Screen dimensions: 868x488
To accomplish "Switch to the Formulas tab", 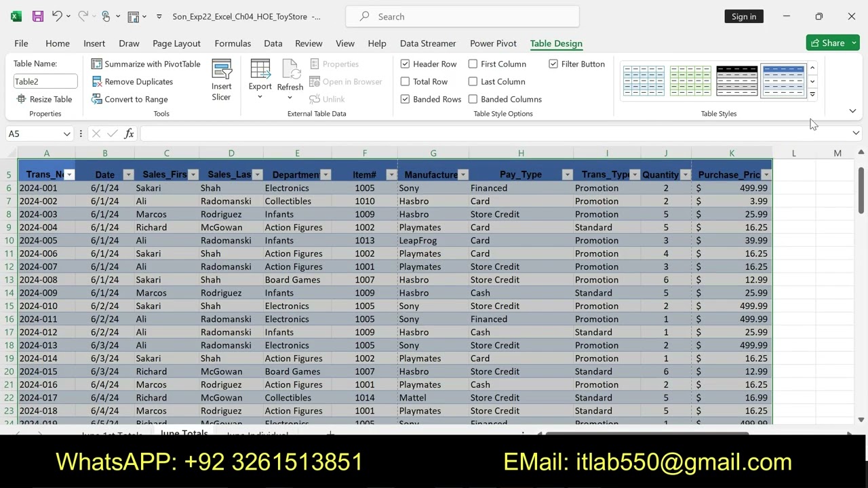I will pyautogui.click(x=233, y=43).
